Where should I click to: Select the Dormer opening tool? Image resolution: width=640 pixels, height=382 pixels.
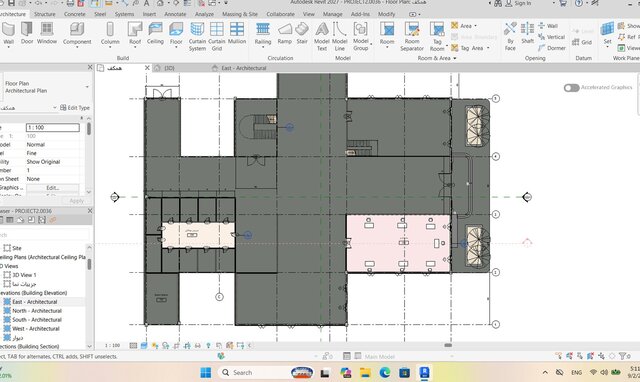(552, 48)
